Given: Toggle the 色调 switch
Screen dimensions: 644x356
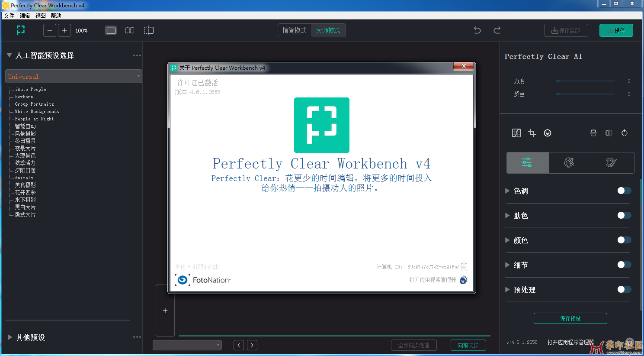Looking at the screenshot, I should (624, 191).
